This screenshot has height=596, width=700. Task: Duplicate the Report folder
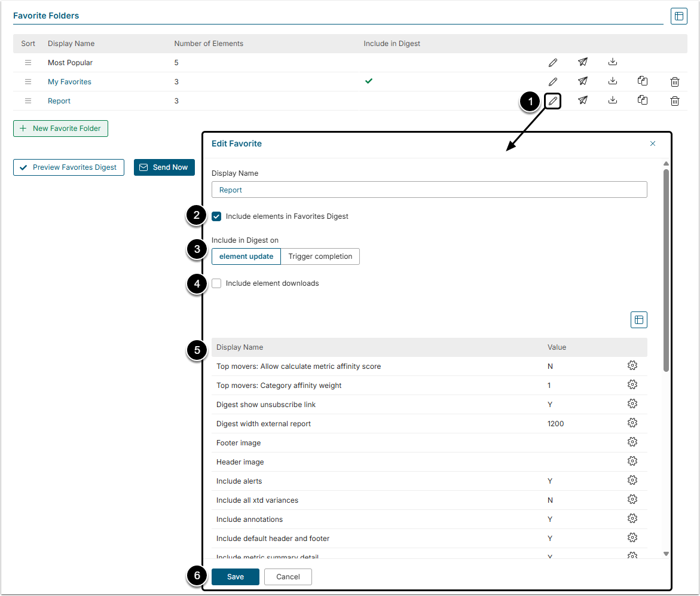coord(643,100)
